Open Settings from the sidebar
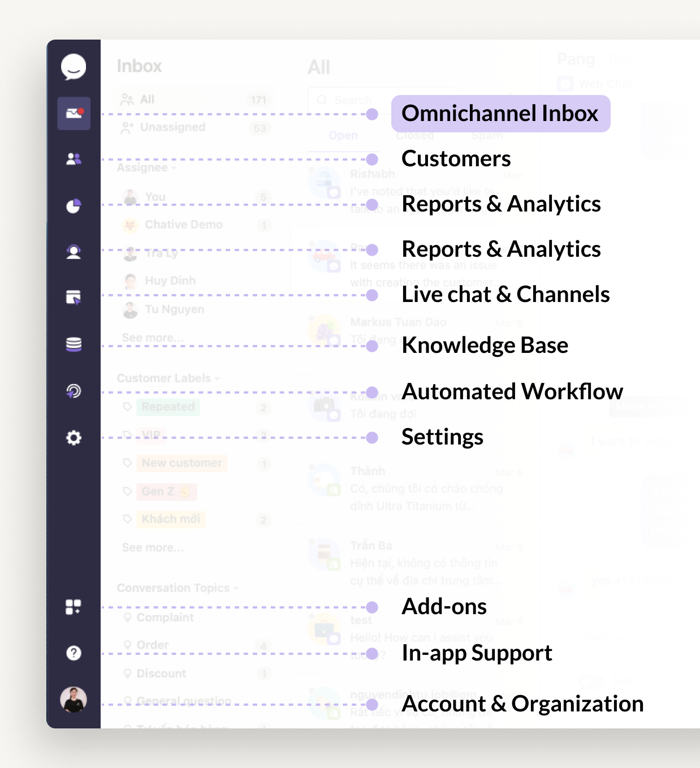Image resolution: width=700 pixels, height=768 pixels. (74, 438)
